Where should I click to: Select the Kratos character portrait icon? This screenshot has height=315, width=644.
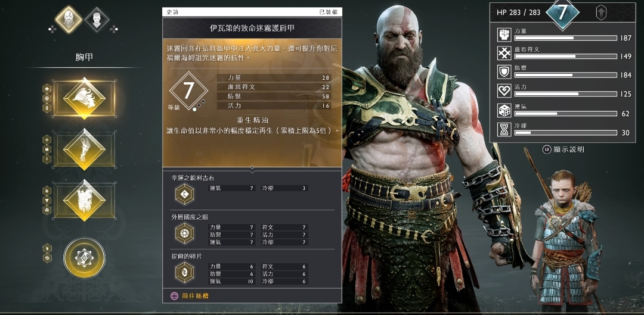[69, 19]
